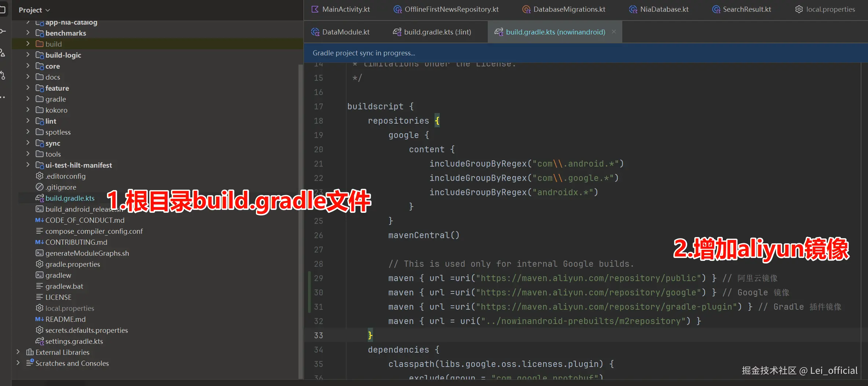
Task: Open the OfflineFirstNewsRepository.kt tab
Action: coord(446,10)
